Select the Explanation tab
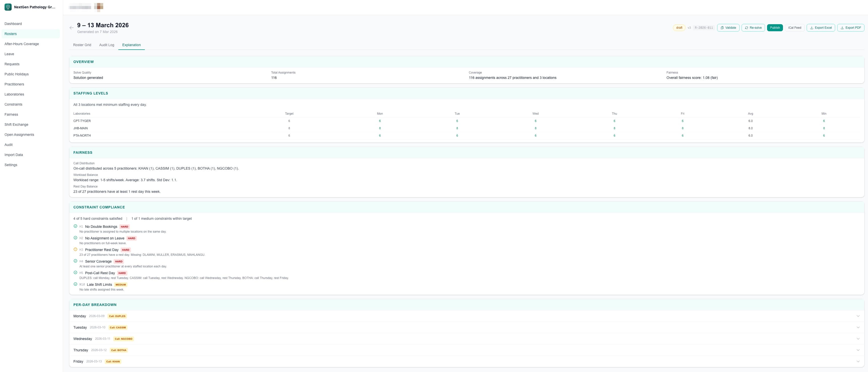This screenshot has height=372, width=868. 131,45
